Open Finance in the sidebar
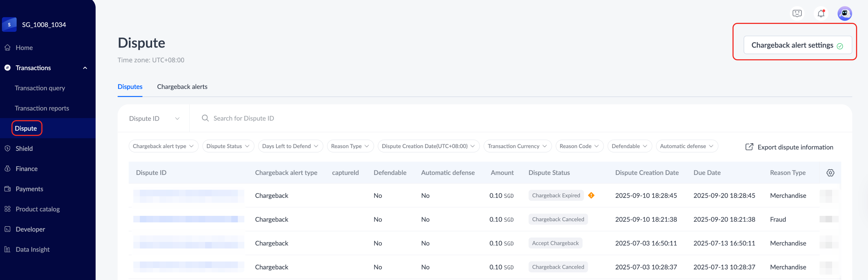Screen dimensions: 868x280 [26, 169]
